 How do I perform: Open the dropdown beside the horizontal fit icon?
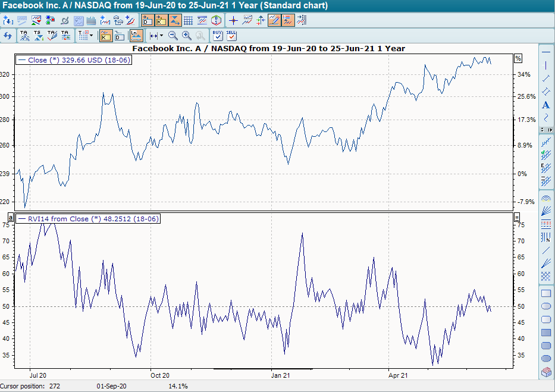161,36
